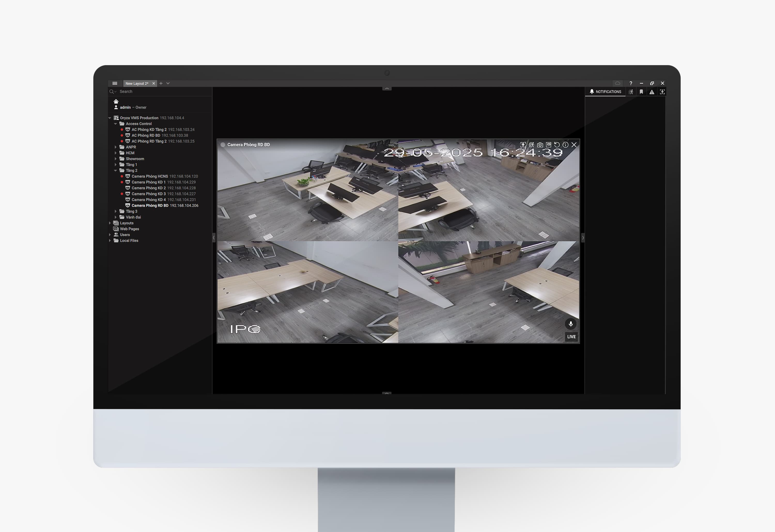Open the Motion tab in right panel

click(631, 92)
